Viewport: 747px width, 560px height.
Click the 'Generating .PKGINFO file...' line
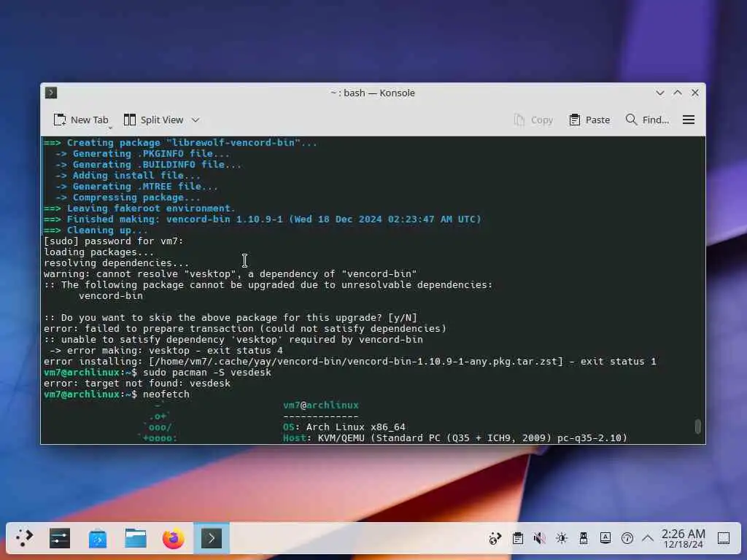[x=142, y=153]
